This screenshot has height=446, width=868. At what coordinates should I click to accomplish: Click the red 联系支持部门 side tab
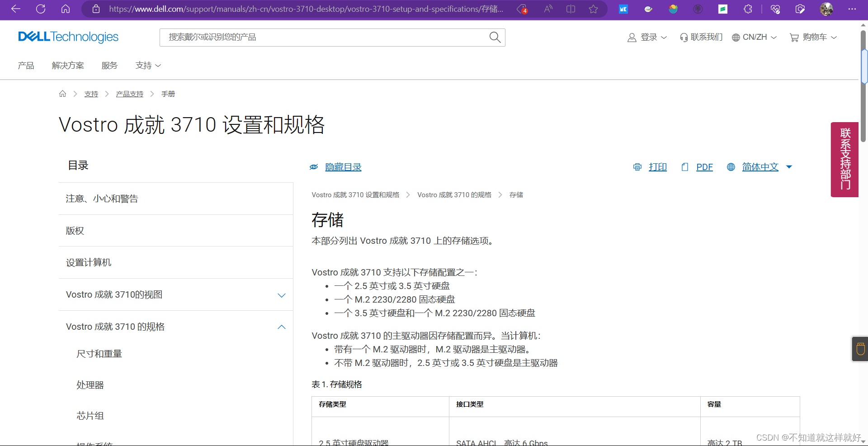[844, 159]
